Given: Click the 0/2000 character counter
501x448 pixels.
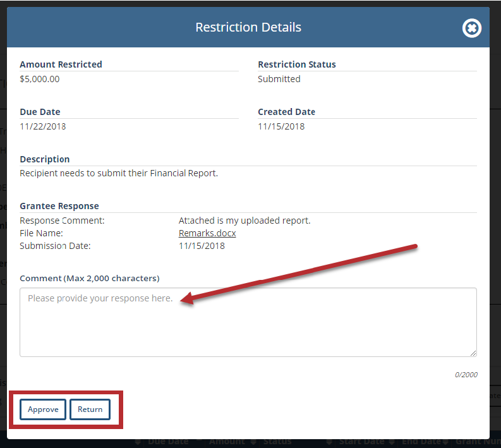Looking at the screenshot, I should [466, 375].
